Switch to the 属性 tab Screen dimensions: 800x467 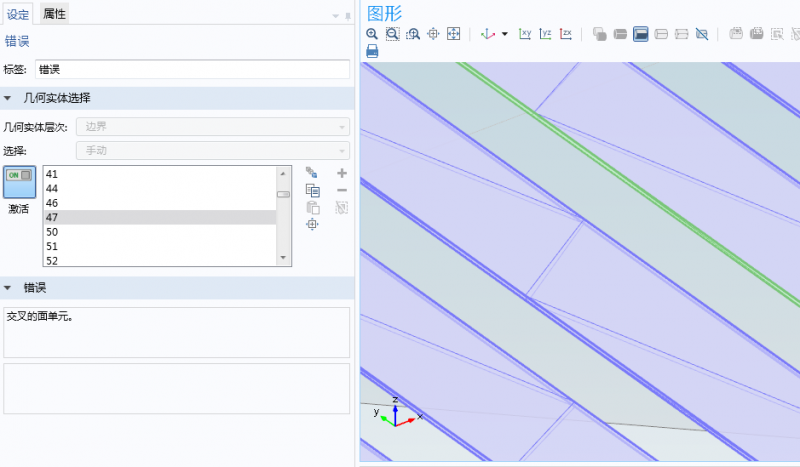point(54,14)
